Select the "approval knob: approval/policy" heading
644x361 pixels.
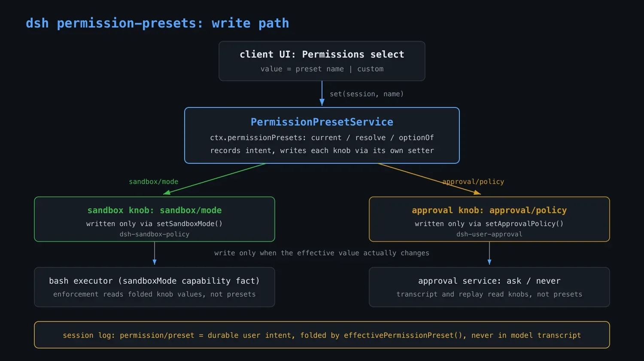[x=489, y=210]
